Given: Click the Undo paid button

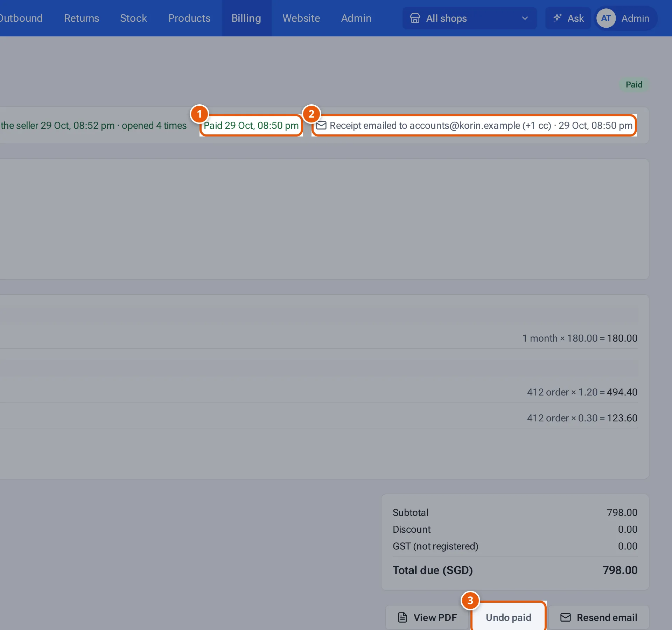Looking at the screenshot, I should point(509,617).
